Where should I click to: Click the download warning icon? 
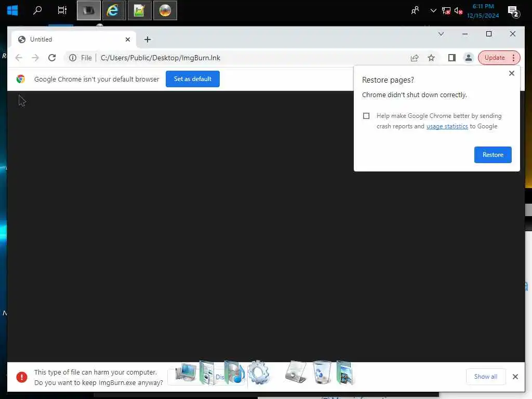point(22,377)
